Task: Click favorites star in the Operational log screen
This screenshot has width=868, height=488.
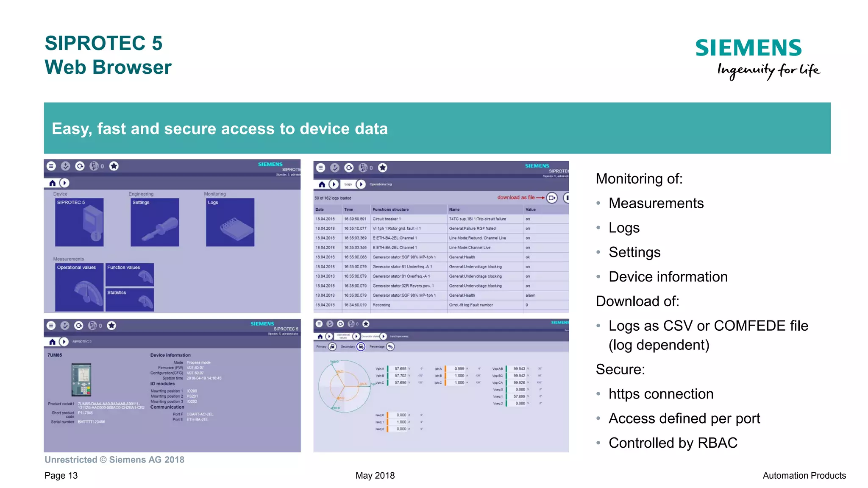Action: [x=382, y=168]
